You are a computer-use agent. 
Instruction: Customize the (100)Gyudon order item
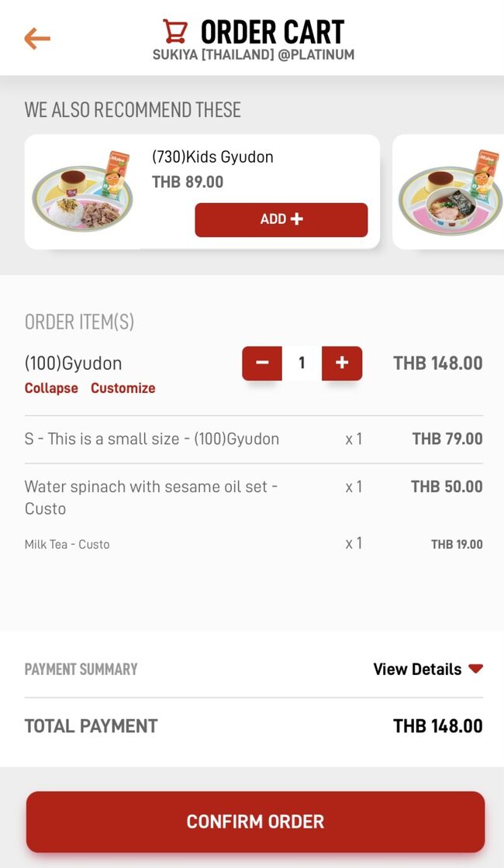pos(123,388)
